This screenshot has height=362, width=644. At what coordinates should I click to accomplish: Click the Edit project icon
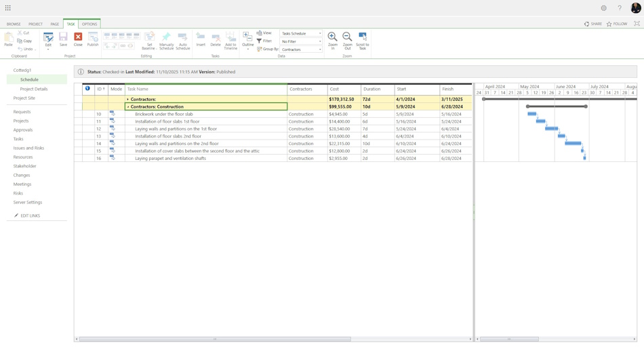click(x=48, y=38)
